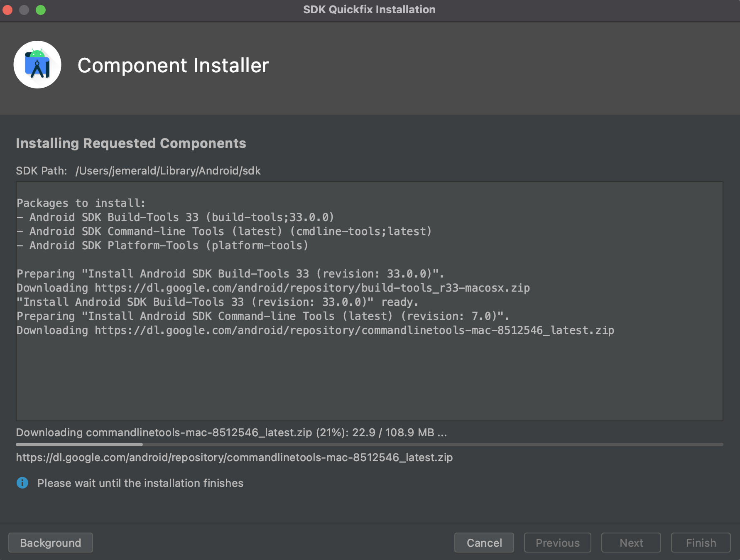Click the green zoom window button

[x=41, y=10]
